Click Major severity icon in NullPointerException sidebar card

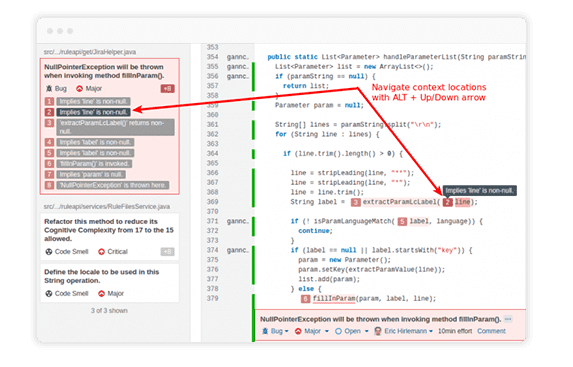click(79, 88)
